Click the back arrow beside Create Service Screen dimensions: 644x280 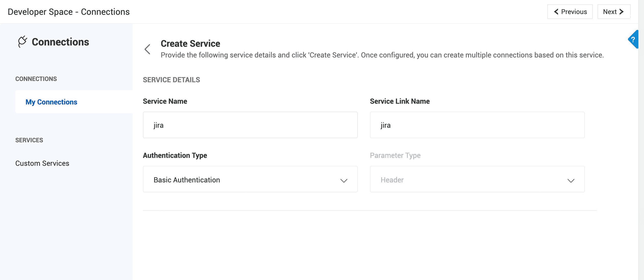[147, 49]
